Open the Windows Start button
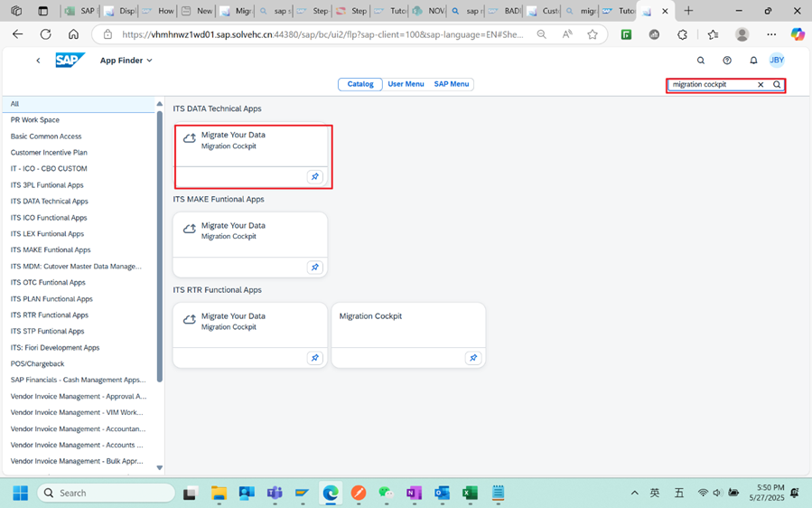This screenshot has width=812, height=508. [21, 493]
